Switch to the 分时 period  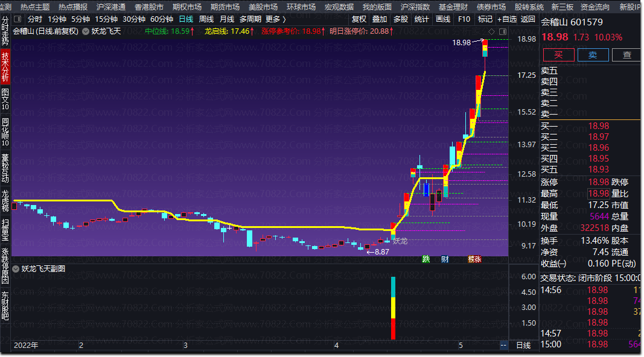click(35, 19)
